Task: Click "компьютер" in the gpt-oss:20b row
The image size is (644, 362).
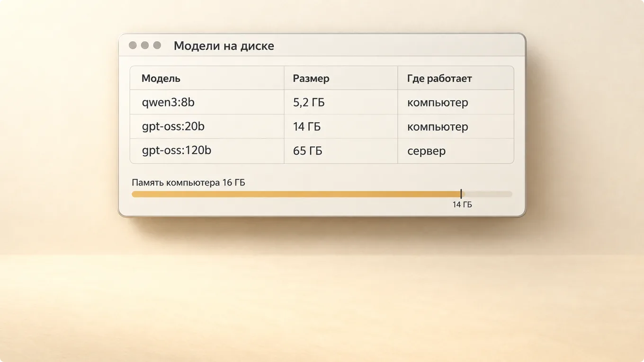Action: click(x=438, y=127)
